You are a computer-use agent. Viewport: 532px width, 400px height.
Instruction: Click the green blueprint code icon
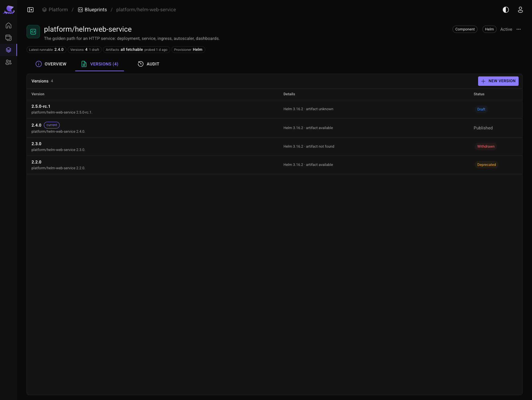point(33,32)
